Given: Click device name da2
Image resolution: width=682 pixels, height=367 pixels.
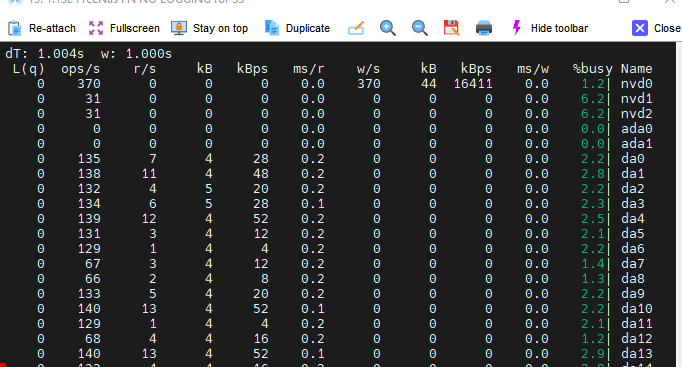Looking at the screenshot, I should [632, 189].
